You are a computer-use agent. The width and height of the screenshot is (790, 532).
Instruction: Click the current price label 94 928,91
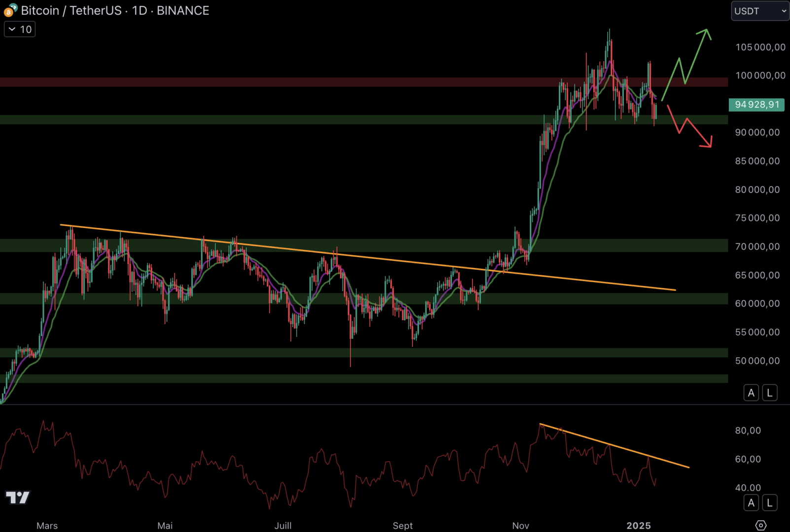tap(756, 104)
